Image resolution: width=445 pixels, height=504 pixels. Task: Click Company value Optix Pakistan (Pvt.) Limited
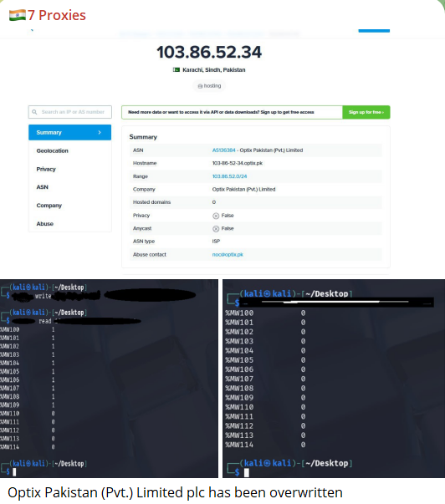click(x=243, y=190)
